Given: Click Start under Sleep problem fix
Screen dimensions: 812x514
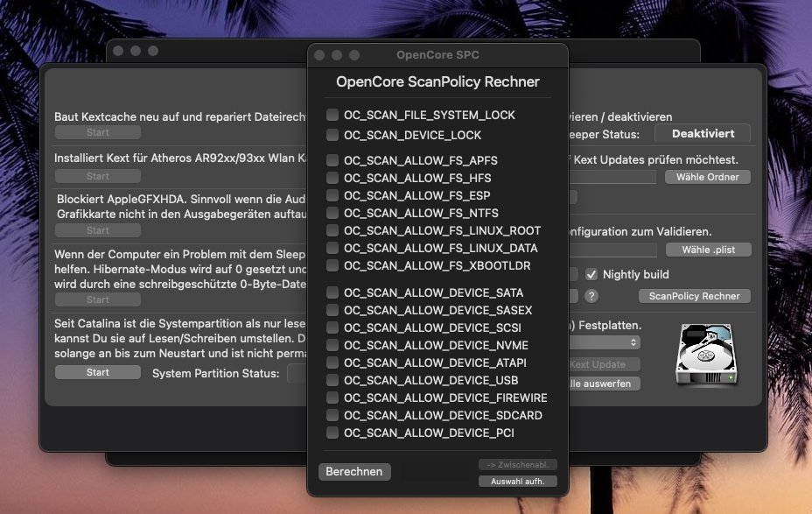Looking at the screenshot, I should click(x=97, y=299).
